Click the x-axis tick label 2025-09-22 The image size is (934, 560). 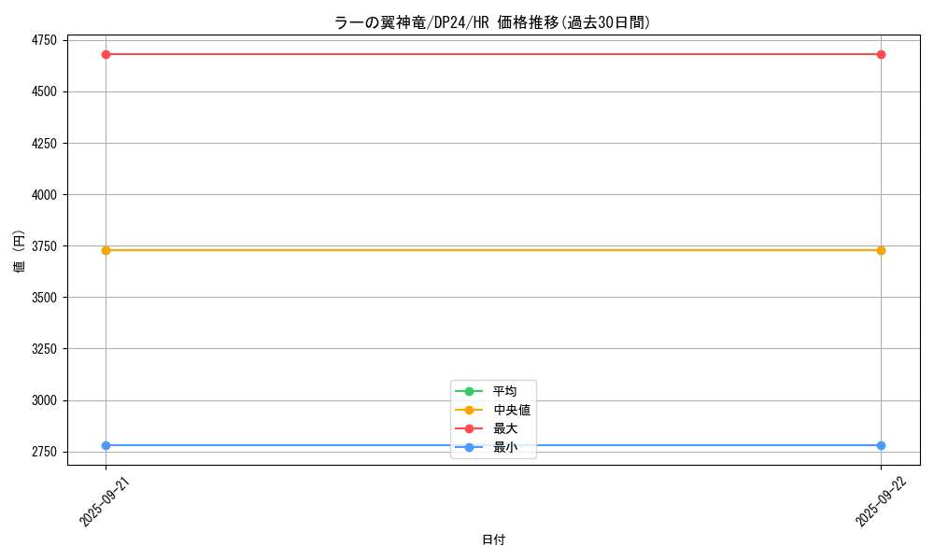tap(881, 502)
